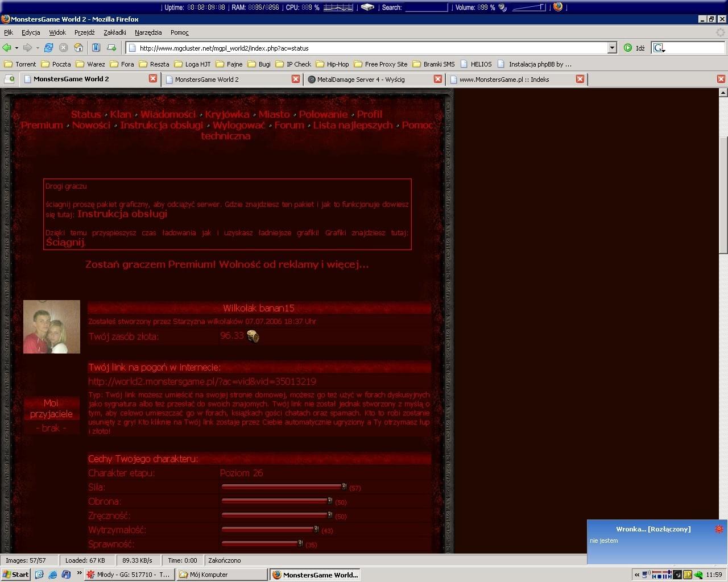Go to the Home page icon
Image resolution: width=728 pixels, height=582 pixels.
(79, 48)
